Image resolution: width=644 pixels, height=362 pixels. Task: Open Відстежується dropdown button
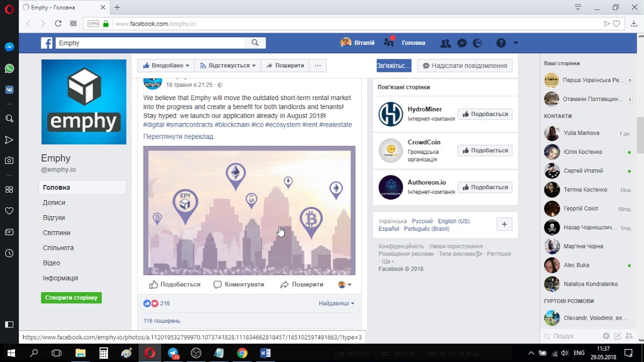click(228, 65)
